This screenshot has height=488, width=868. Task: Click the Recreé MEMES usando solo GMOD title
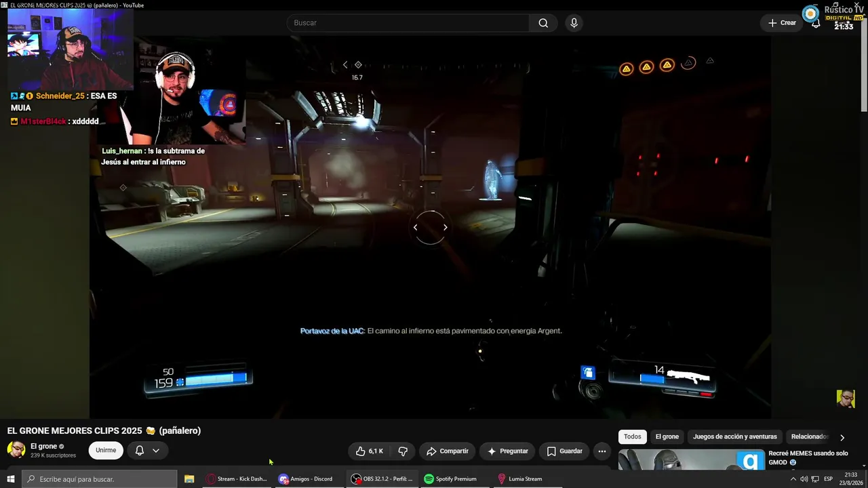pyautogui.click(x=808, y=457)
